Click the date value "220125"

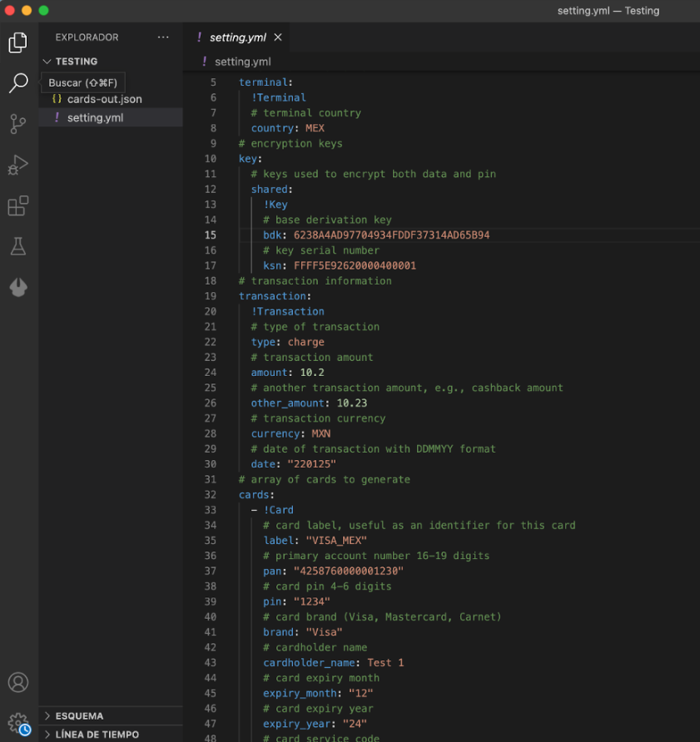311,464
